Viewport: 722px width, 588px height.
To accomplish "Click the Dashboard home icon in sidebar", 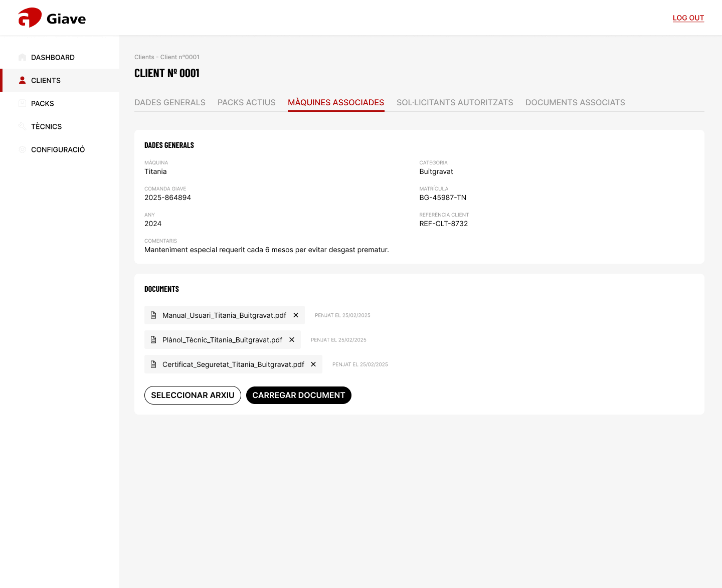I will pyautogui.click(x=22, y=57).
